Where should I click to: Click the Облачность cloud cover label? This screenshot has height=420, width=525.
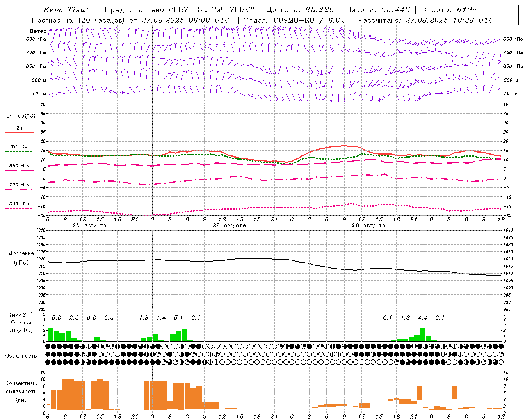pos(21,356)
